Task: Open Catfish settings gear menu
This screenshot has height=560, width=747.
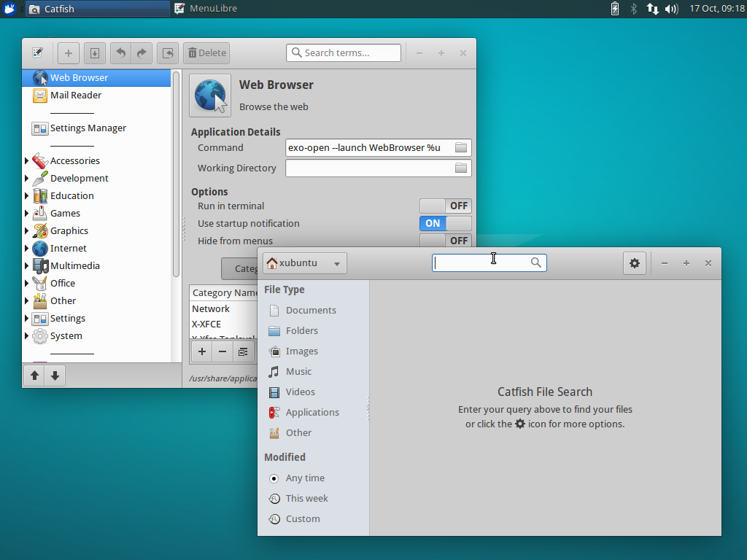Action: coord(634,263)
